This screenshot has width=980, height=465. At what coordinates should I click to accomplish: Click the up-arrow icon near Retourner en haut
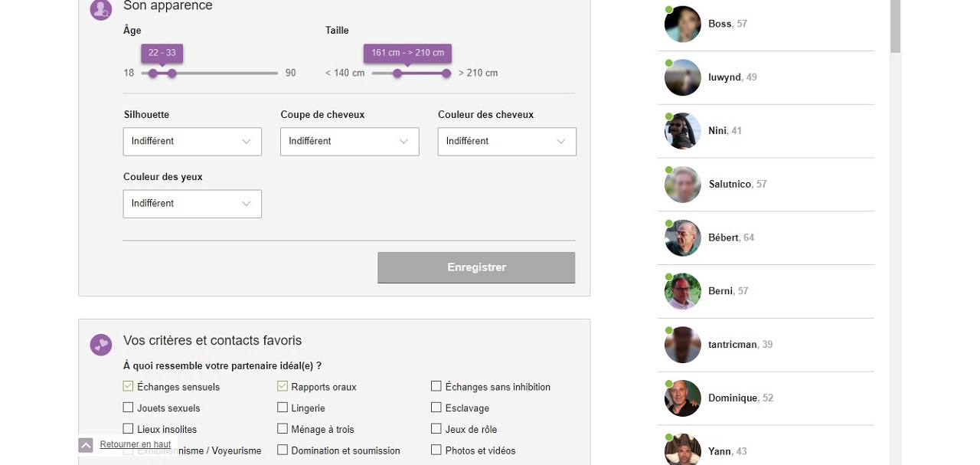(84, 444)
